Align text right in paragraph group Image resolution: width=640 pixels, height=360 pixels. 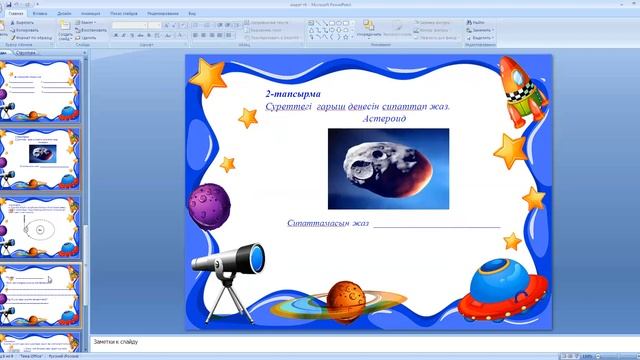(212, 36)
